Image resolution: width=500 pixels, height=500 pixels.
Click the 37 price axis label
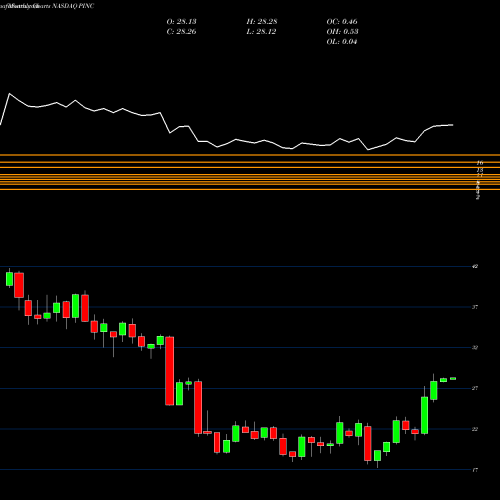point(475,307)
